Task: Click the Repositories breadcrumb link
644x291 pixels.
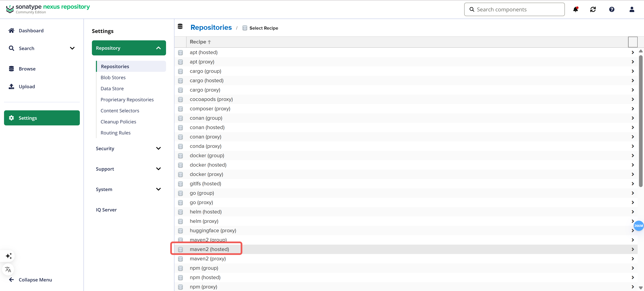Action: (x=211, y=27)
